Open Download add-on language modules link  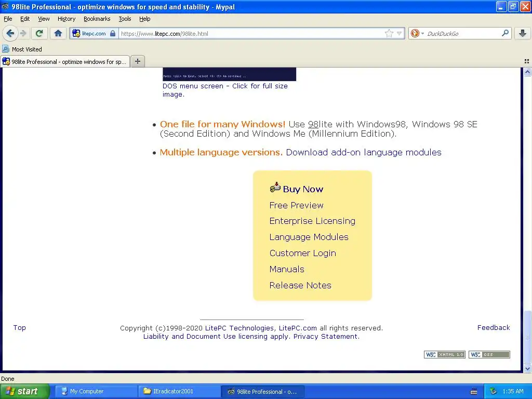click(x=364, y=152)
